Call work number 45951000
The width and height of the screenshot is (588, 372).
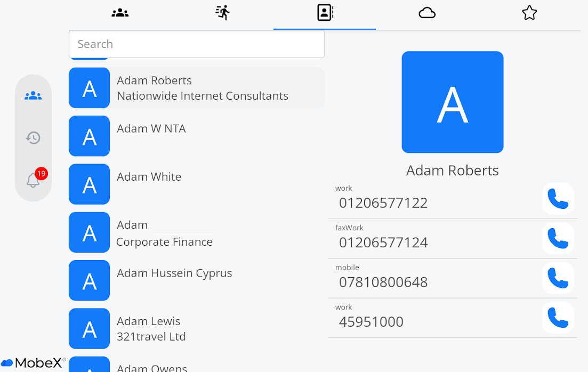click(558, 318)
